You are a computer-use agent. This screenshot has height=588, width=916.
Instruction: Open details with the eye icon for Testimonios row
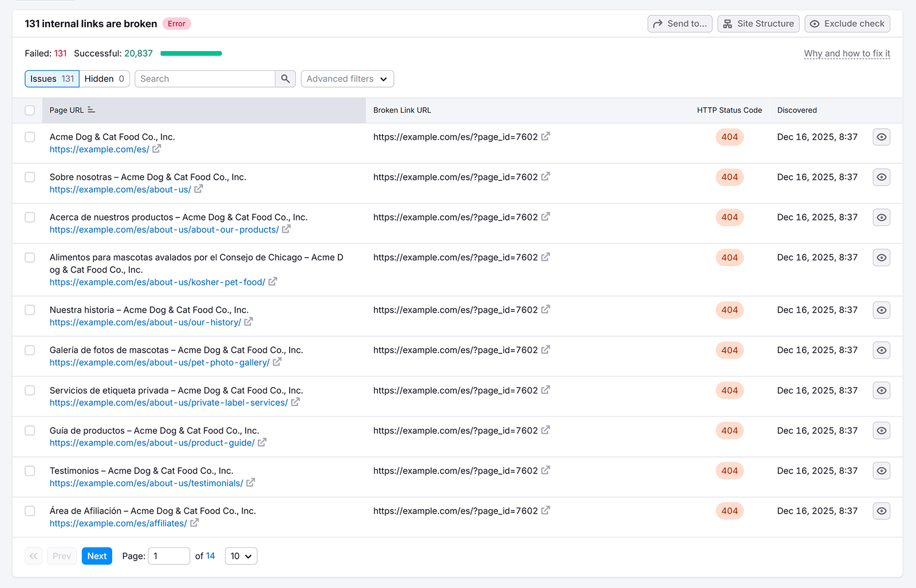881,471
